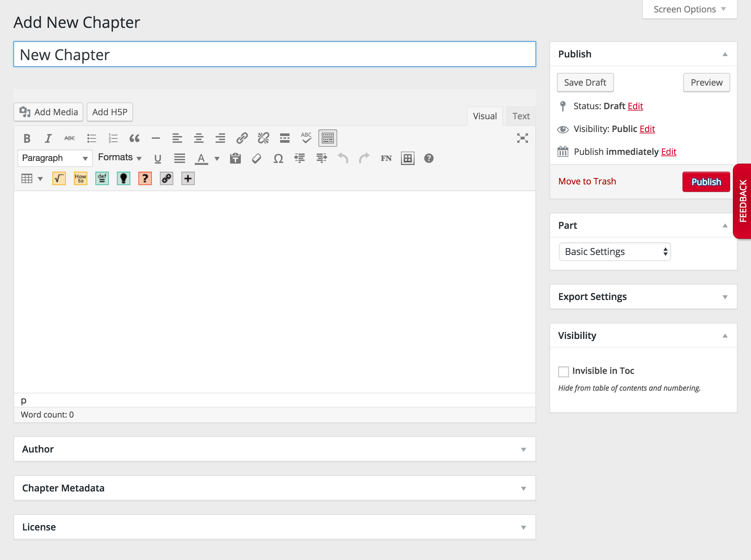Expand the Export Settings panel
The height and width of the screenshot is (560, 751).
coord(725,297)
